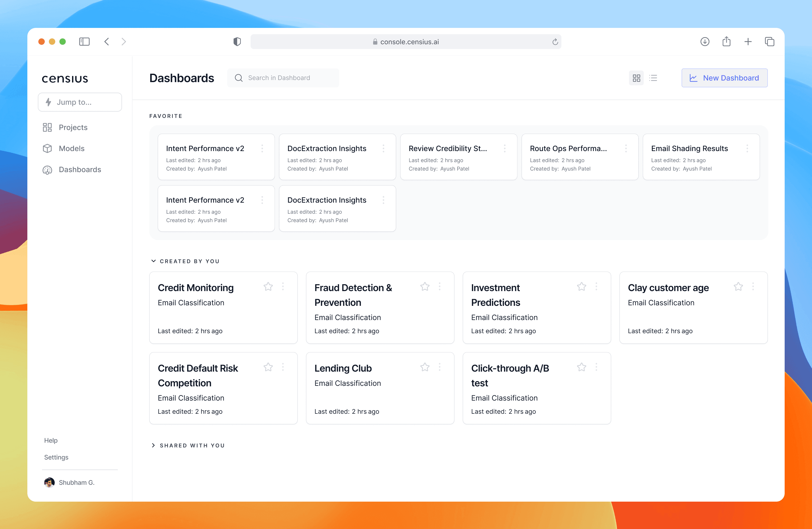Open the Credit Monitoring dashboard title
This screenshot has height=529, width=812.
196,288
